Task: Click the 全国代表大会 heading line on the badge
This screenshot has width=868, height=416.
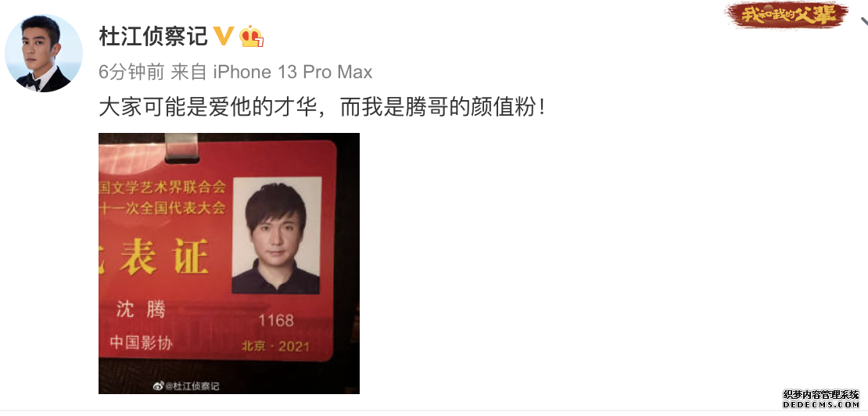Action: [163, 209]
